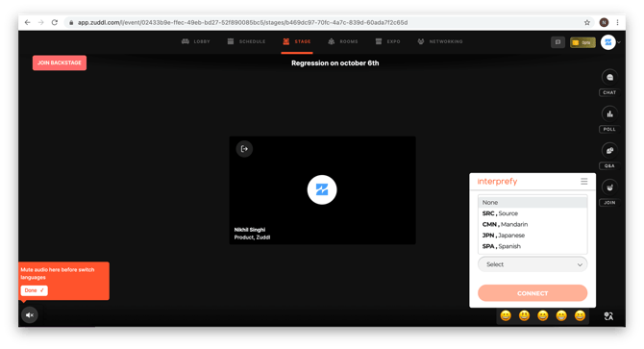Toggle the language translation icon
This screenshot has height=349, width=644.
point(608,315)
